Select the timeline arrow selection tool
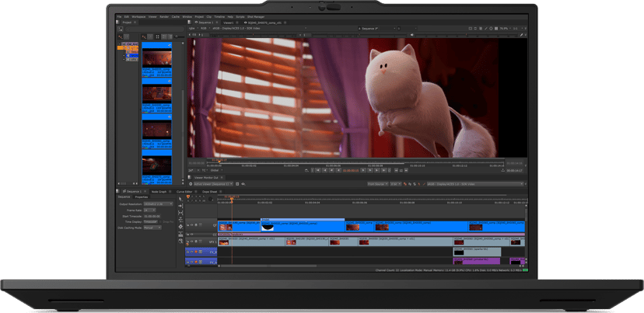 (180, 199)
